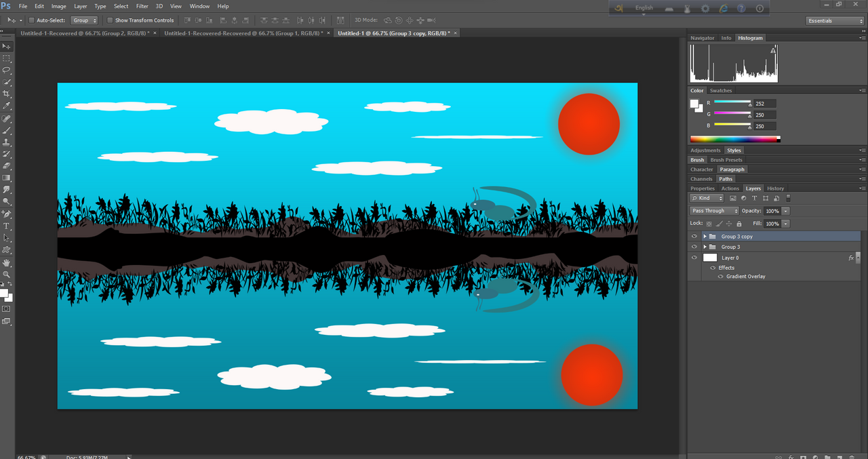
Task: Toggle Quick Mask mode icon
Action: click(x=7, y=308)
